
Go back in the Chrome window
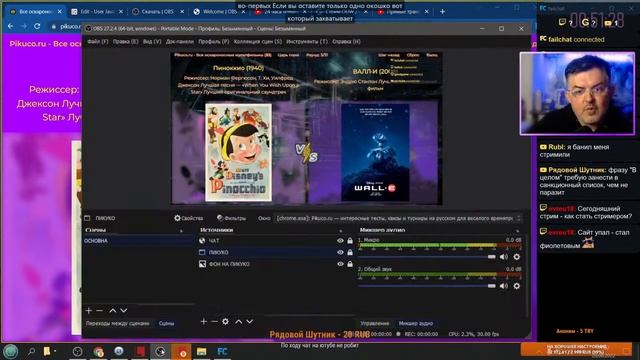click(x=11, y=26)
